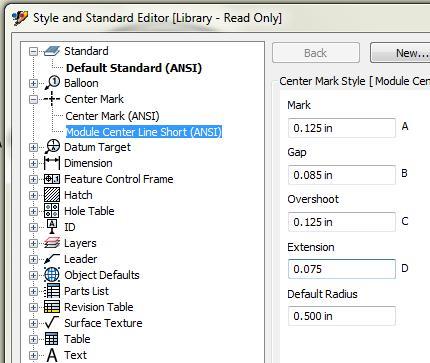Click the Default Radius field
The width and height of the screenshot is (430, 363).
pos(342,316)
